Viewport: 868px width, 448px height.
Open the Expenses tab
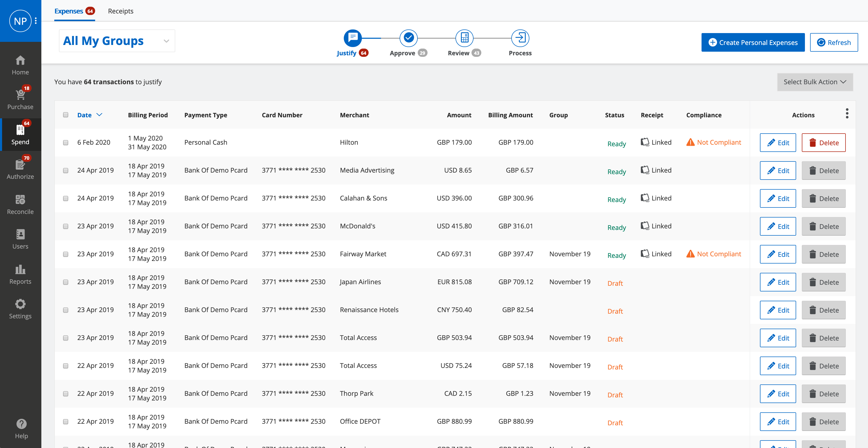click(69, 11)
